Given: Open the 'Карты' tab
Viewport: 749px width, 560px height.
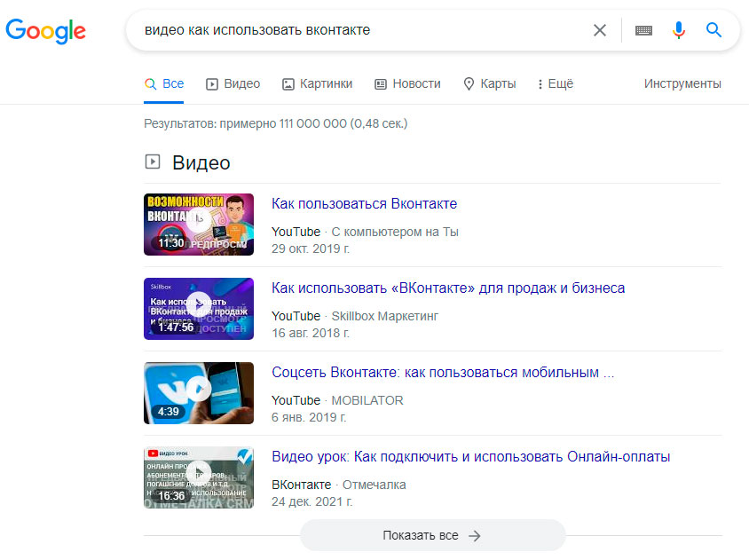Looking at the screenshot, I should (490, 83).
